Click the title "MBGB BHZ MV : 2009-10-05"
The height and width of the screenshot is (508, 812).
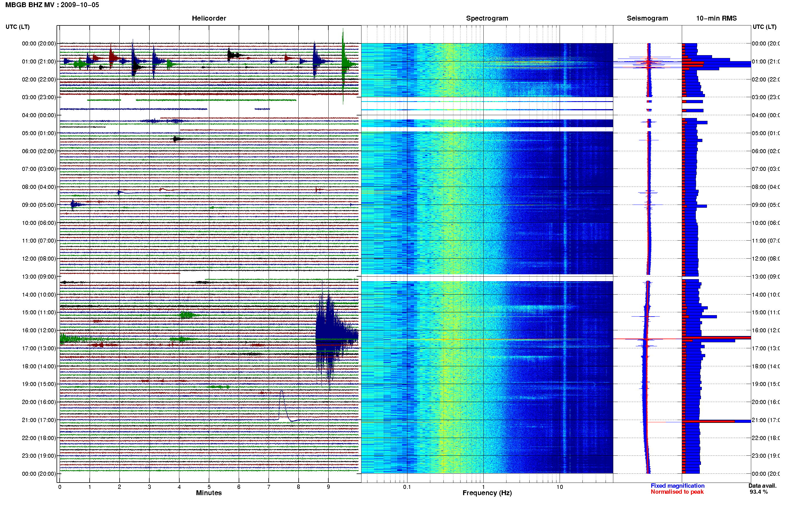click(52, 5)
